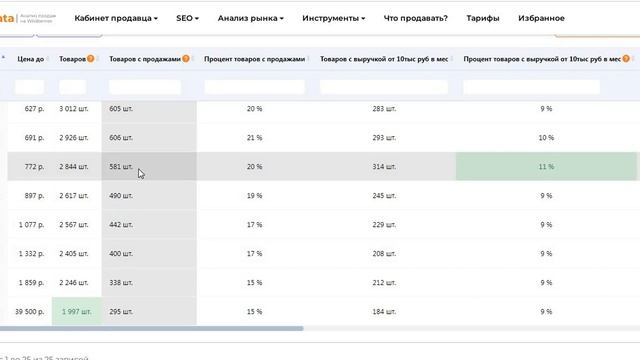Focus the Цена до filter field
The width and height of the screenshot is (640, 360).
click(x=29, y=87)
